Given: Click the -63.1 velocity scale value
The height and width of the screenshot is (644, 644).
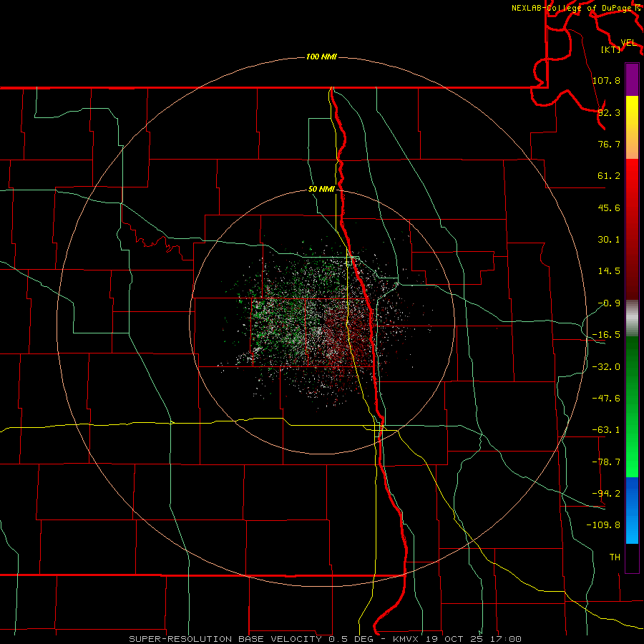Looking at the screenshot, I should tap(606, 430).
